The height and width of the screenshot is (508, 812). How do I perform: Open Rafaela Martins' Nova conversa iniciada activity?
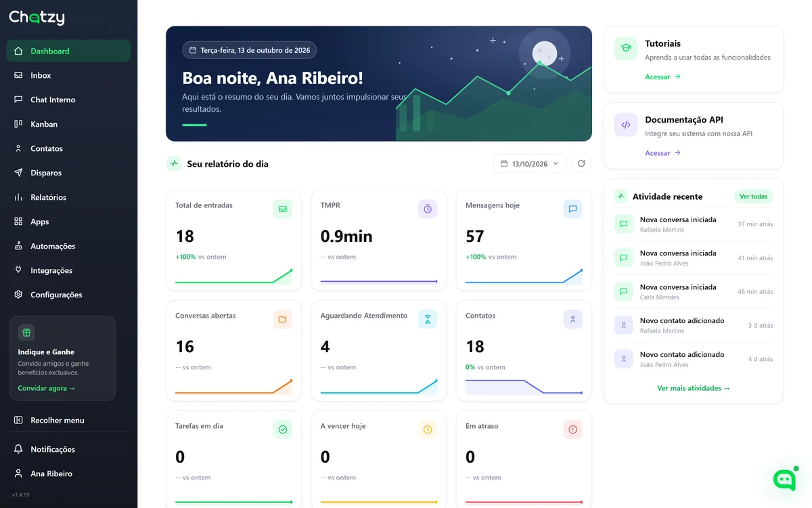pyautogui.click(x=694, y=224)
